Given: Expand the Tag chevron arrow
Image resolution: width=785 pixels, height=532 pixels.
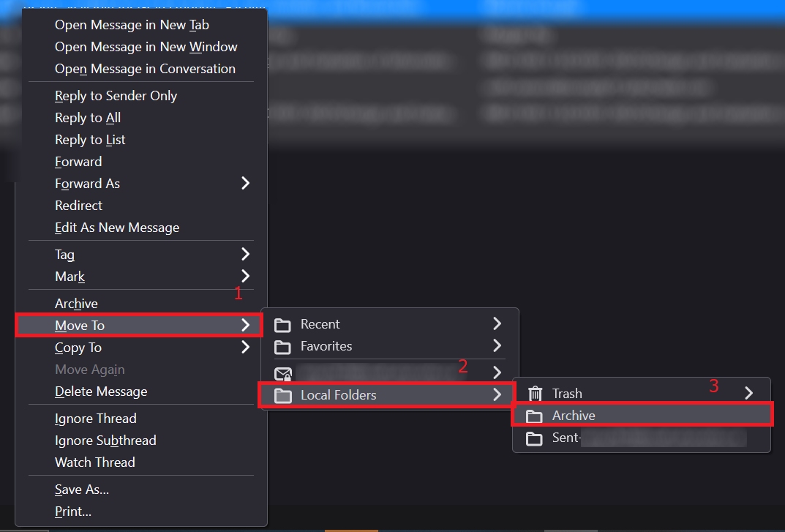Looking at the screenshot, I should point(245,254).
